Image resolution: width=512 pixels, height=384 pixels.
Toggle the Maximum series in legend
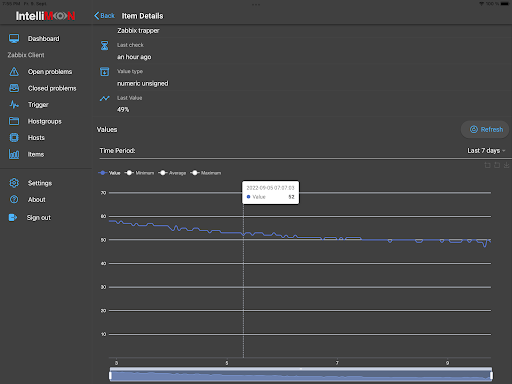click(205, 173)
